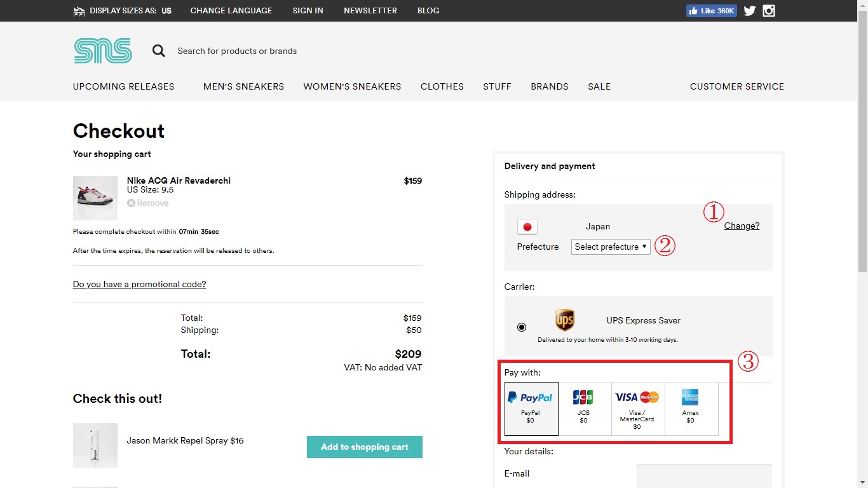Click Add to shopping cart button
868x488 pixels.
coord(364,447)
